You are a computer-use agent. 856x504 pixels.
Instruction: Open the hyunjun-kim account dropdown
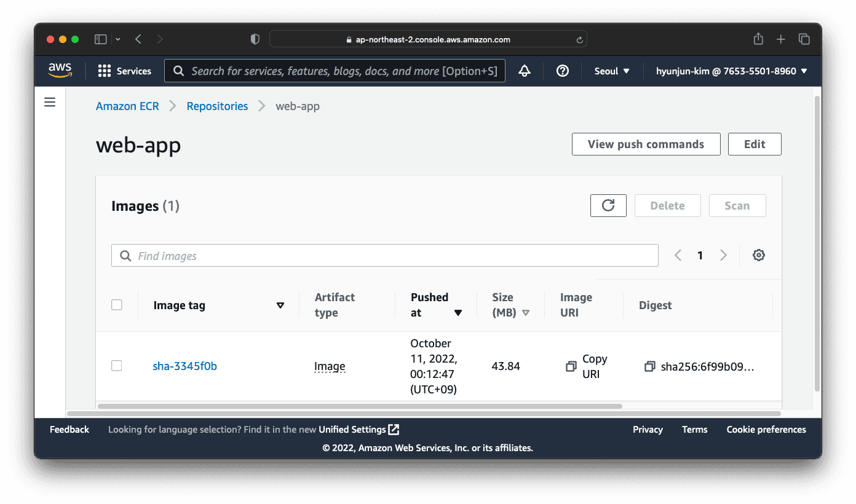731,71
